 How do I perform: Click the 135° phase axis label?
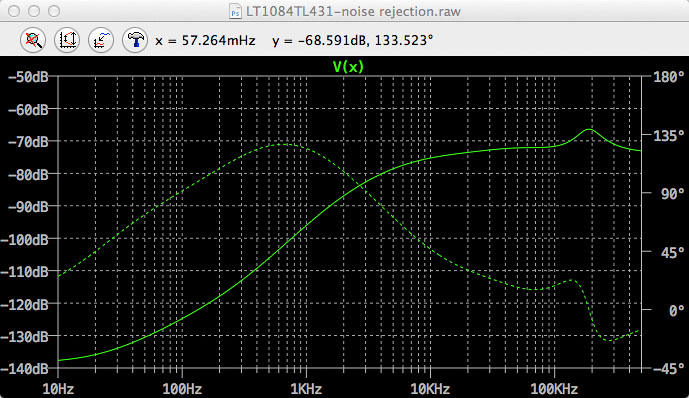pos(669,135)
